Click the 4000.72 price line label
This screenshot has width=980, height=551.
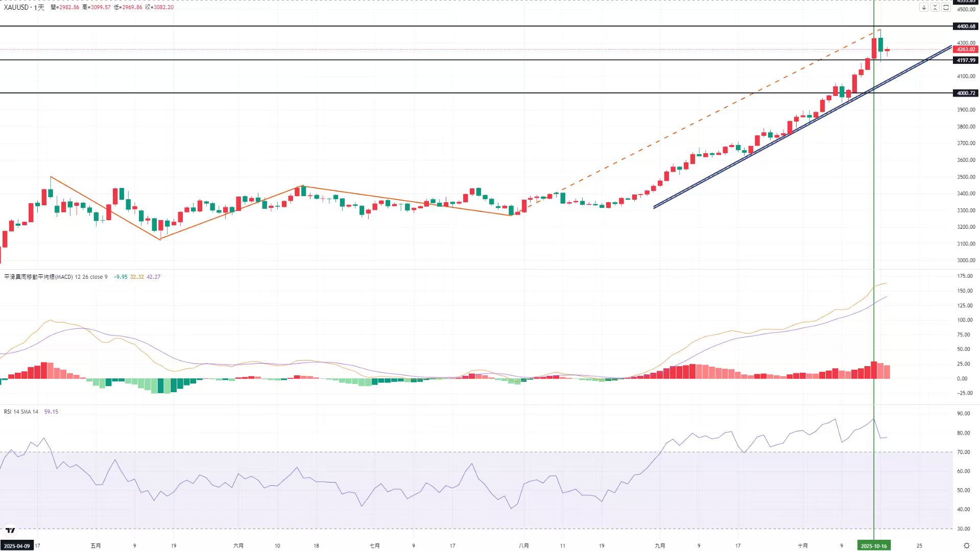[966, 93]
